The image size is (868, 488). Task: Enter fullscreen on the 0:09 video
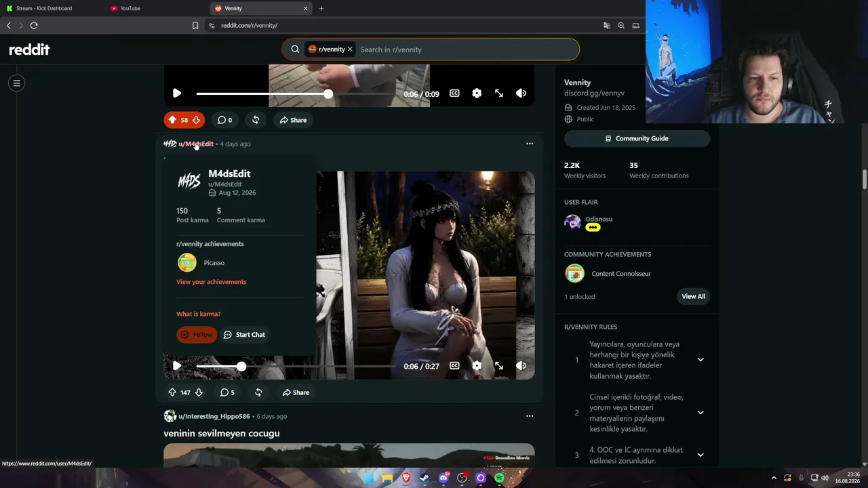coord(499,94)
